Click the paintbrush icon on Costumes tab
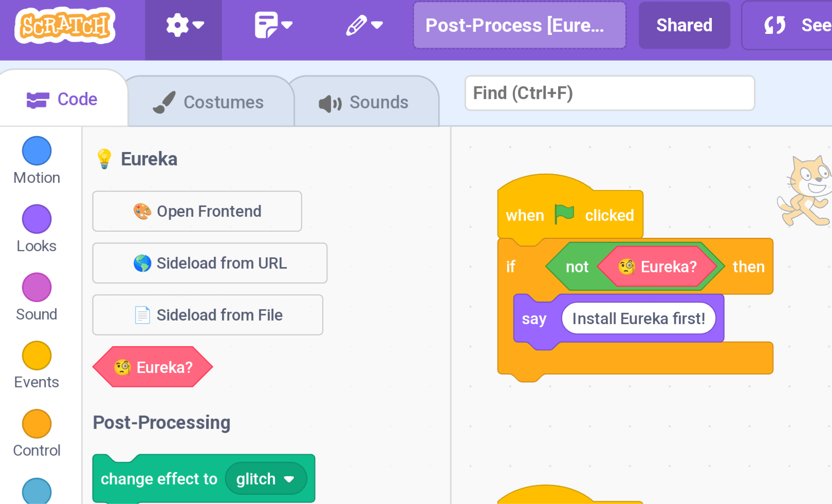The image size is (832, 504). pyautogui.click(x=164, y=102)
